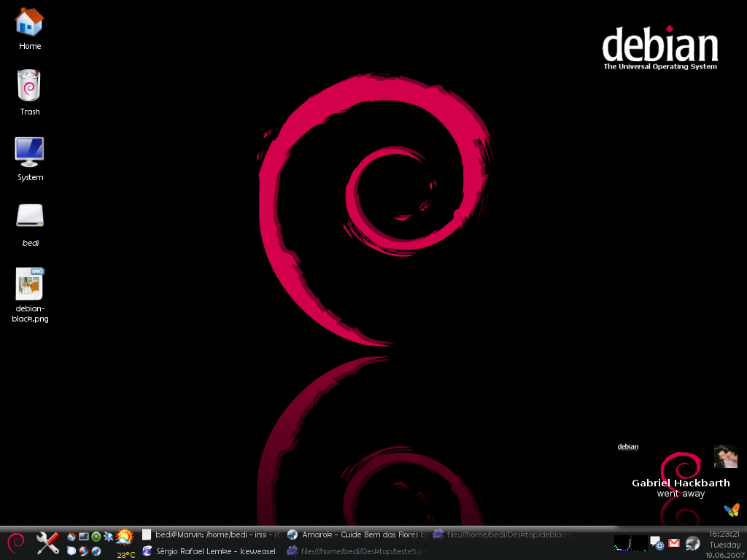
Task: Open the weather applet showing 23°C
Action: pyautogui.click(x=125, y=544)
